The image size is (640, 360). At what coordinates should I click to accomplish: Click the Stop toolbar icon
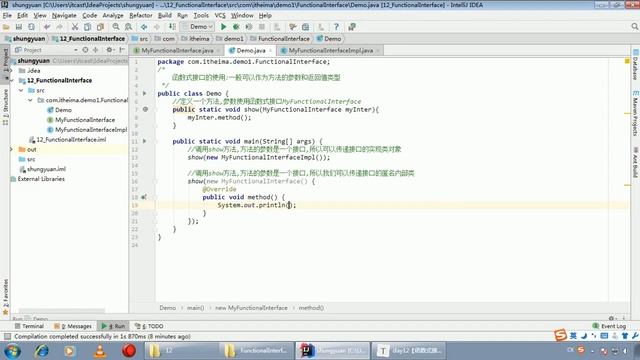pyautogui.click(x=262, y=27)
